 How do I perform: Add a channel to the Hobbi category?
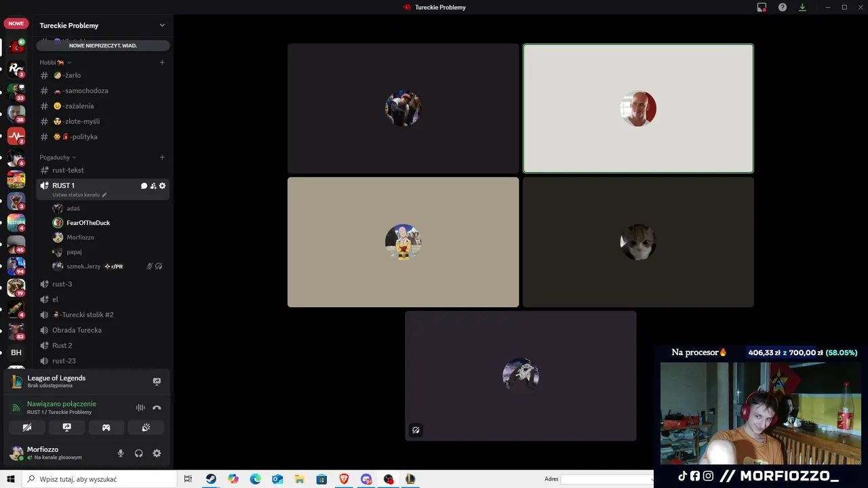(x=162, y=62)
